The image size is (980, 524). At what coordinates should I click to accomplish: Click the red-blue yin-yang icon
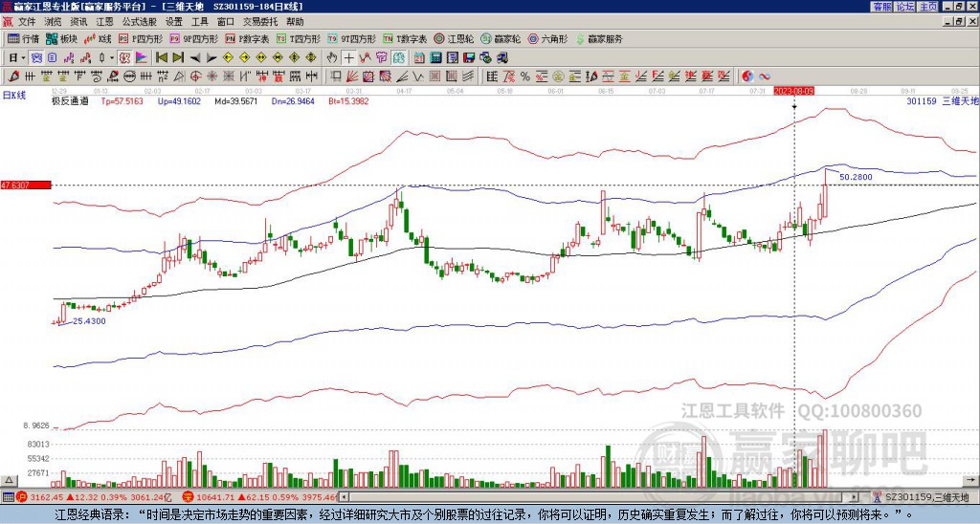(747, 76)
